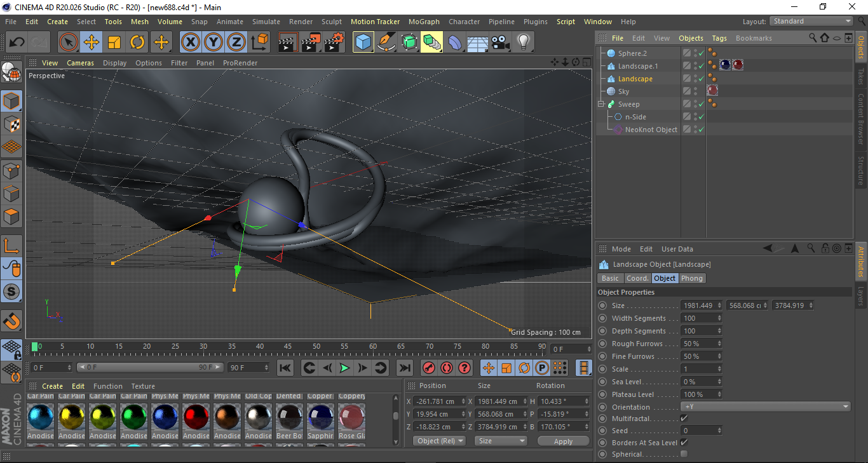This screenshot has height=463, width=868.
Task: Add a Floor environment object
Action: [x=478, y=43]
